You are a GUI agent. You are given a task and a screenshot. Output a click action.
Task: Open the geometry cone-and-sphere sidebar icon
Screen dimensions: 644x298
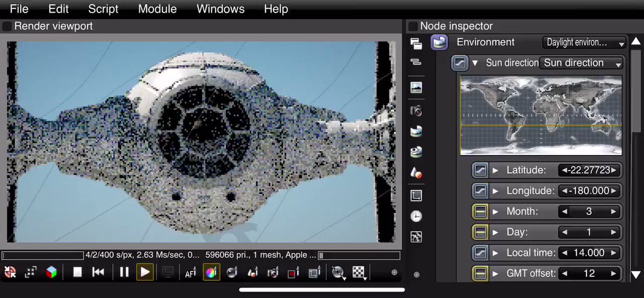416,173
